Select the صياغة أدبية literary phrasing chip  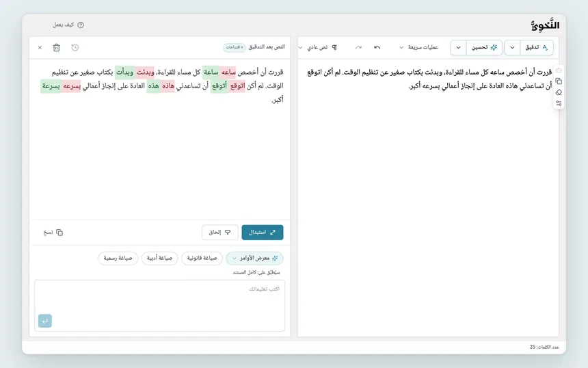[x=159, y=258]
